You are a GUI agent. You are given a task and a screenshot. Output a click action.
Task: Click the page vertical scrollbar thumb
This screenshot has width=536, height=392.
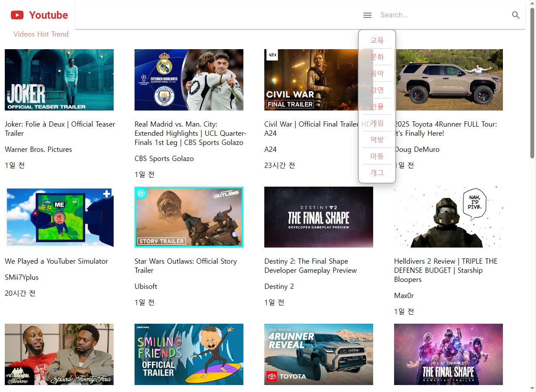[x=532, y=83]
